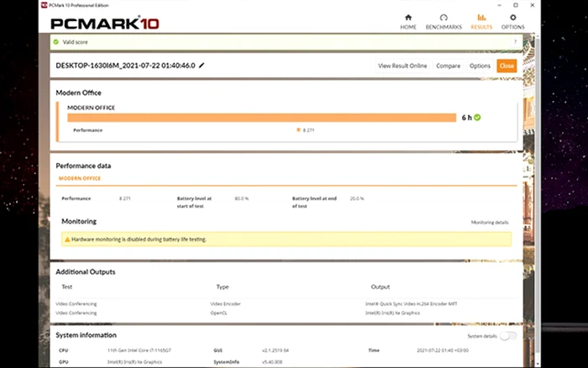Minimize the PCMark 10 window
Screen dimensions: 588x368
(499, 5)
